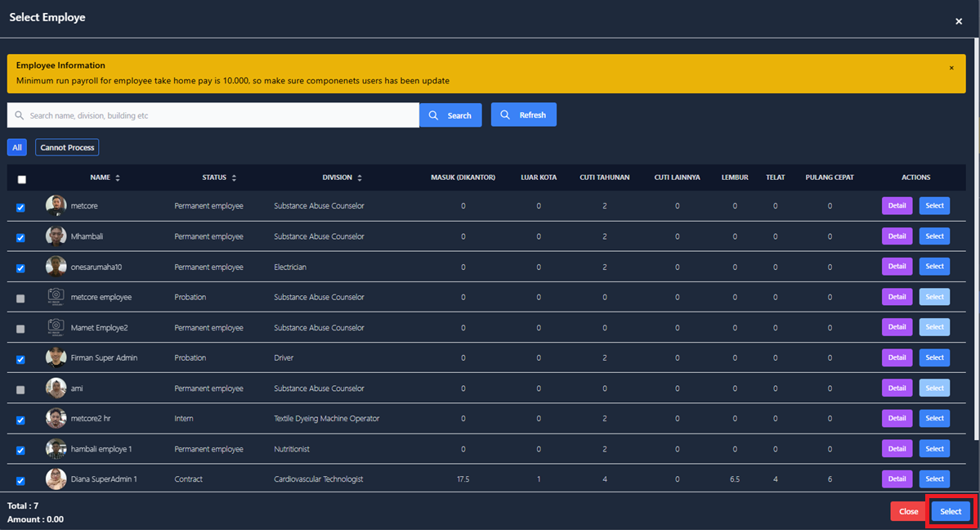This screenshot has width=980, height=530.
Task: Click the Search button
Action: [450, 115]
